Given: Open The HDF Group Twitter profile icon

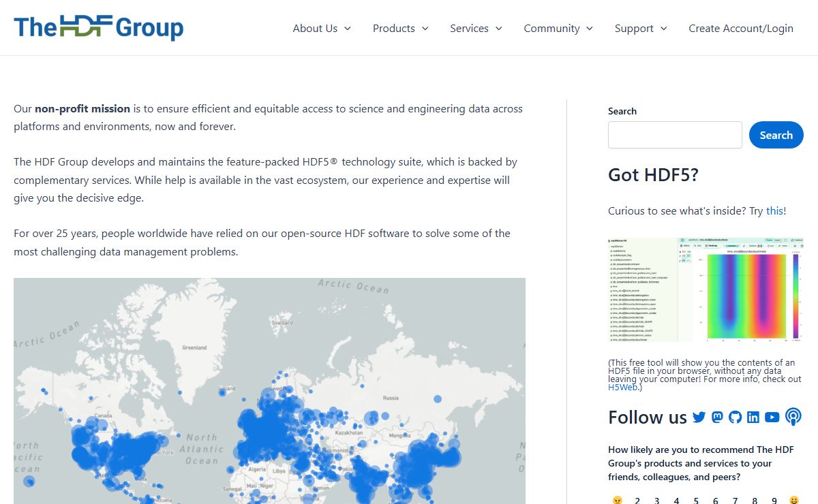Looking at the screenshot, I should click(699, 418).
